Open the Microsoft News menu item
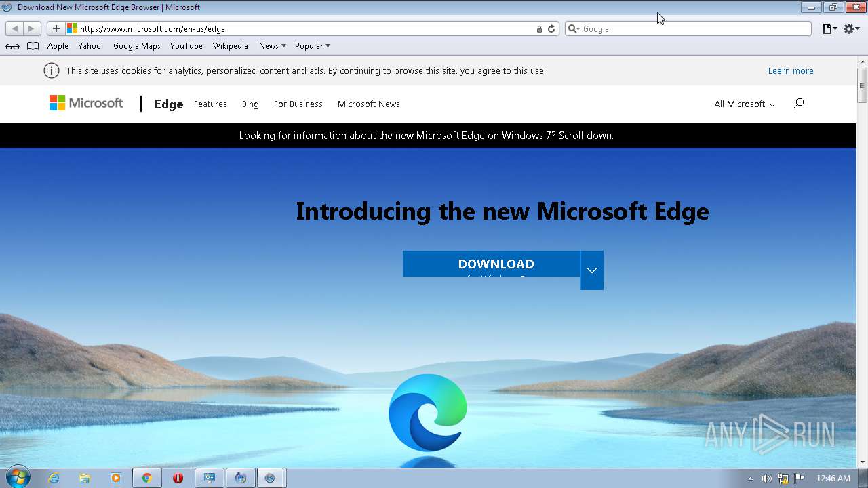 click(369, 104)
